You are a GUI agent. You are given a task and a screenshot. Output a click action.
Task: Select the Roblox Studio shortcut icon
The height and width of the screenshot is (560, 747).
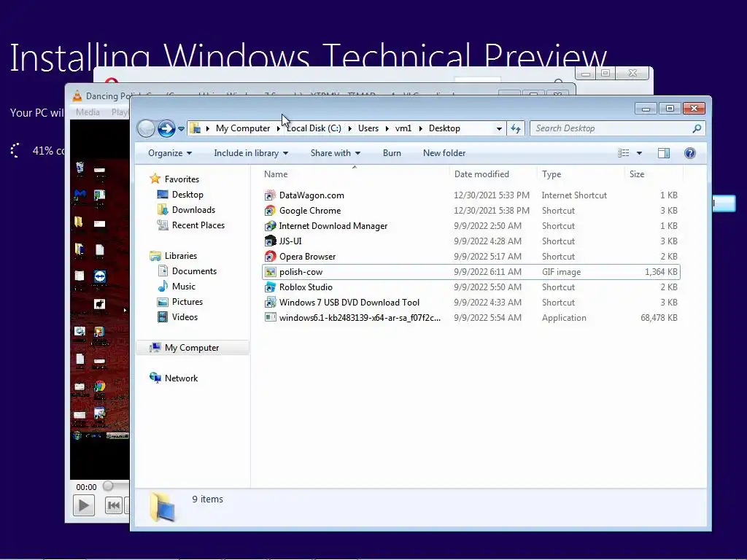tap(270, 287)
